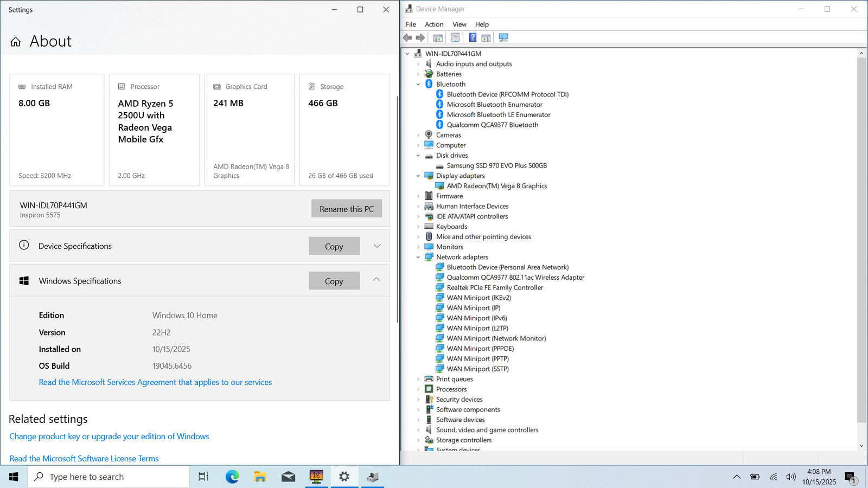This screenshot has width=868, height=488.
Task: Collapse the WIN-IDL70P441GM root node
Action: [x=407, y=54]
